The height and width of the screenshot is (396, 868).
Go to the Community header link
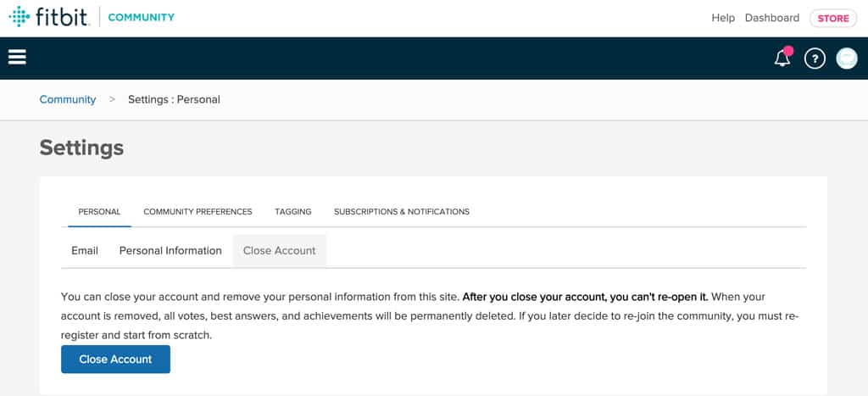[142, 18]
